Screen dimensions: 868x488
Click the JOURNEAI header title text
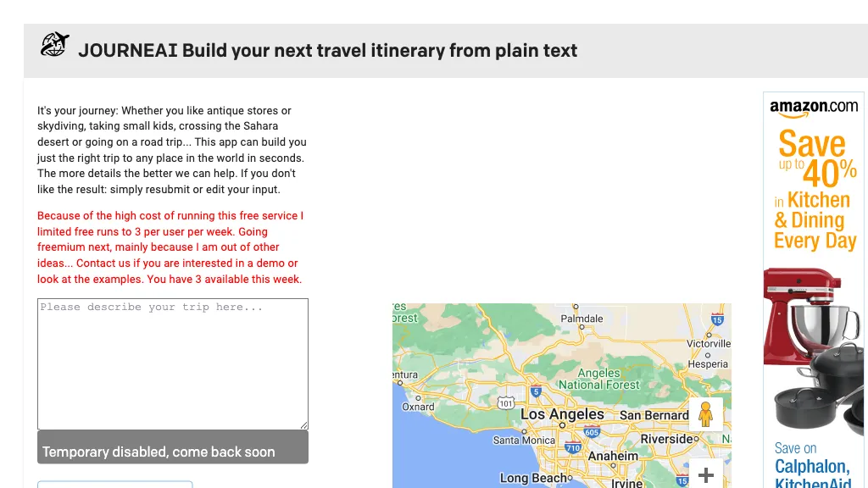327,50
